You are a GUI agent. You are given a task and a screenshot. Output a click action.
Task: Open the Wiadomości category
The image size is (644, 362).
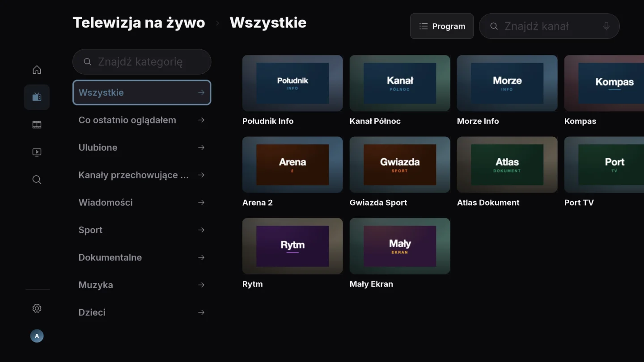(x=142, y=202)
